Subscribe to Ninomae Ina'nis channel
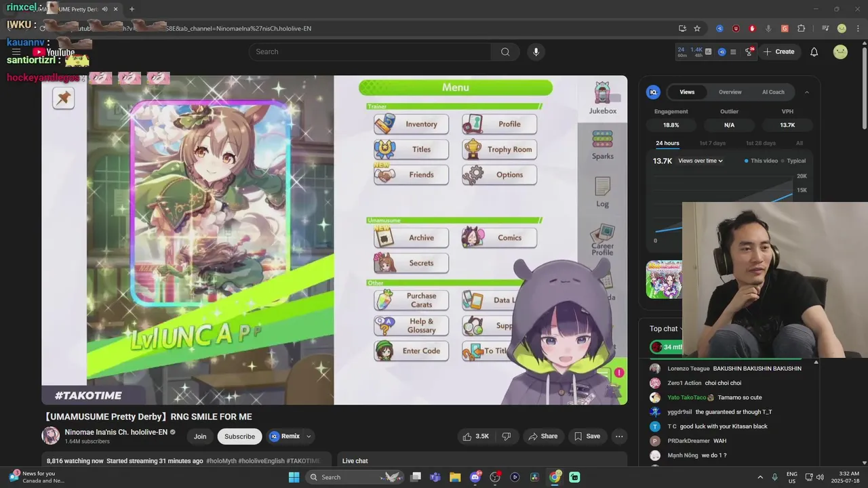 (239, 436)
